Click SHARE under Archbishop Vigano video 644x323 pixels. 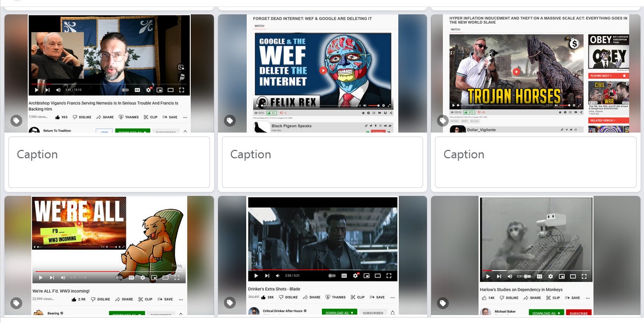pos(105,117)
